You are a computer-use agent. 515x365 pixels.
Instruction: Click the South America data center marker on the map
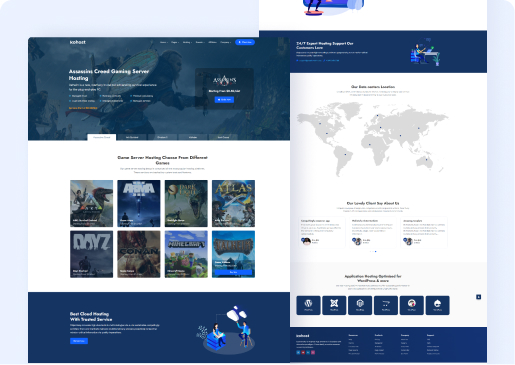click(x=345, y=154)
